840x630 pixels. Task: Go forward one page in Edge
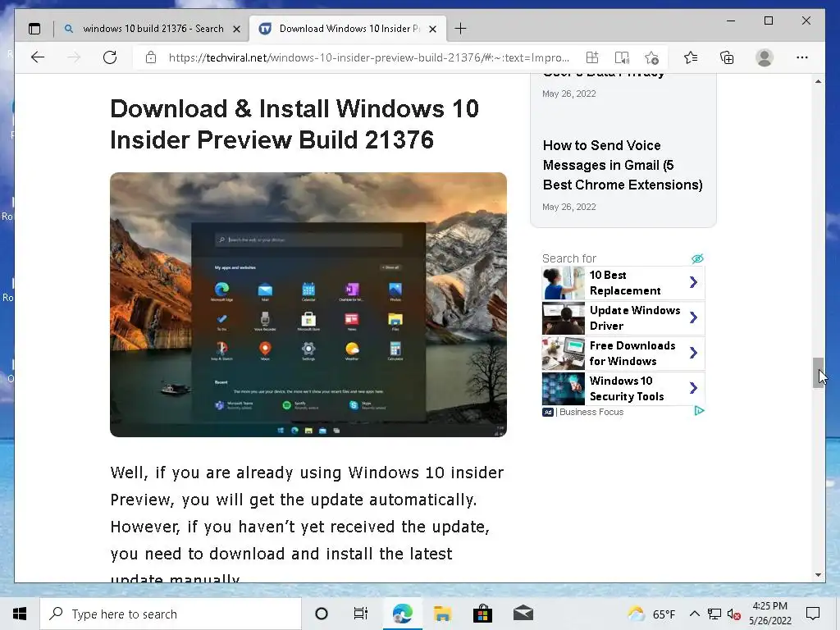pyautogui.click(x=74, y=57)
